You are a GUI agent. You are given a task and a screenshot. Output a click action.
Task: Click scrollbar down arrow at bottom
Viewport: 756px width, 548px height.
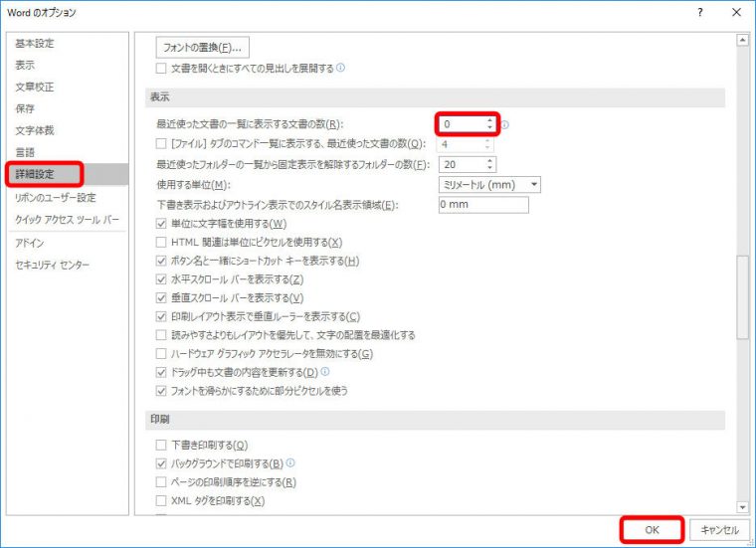click(x=742, y=507)
